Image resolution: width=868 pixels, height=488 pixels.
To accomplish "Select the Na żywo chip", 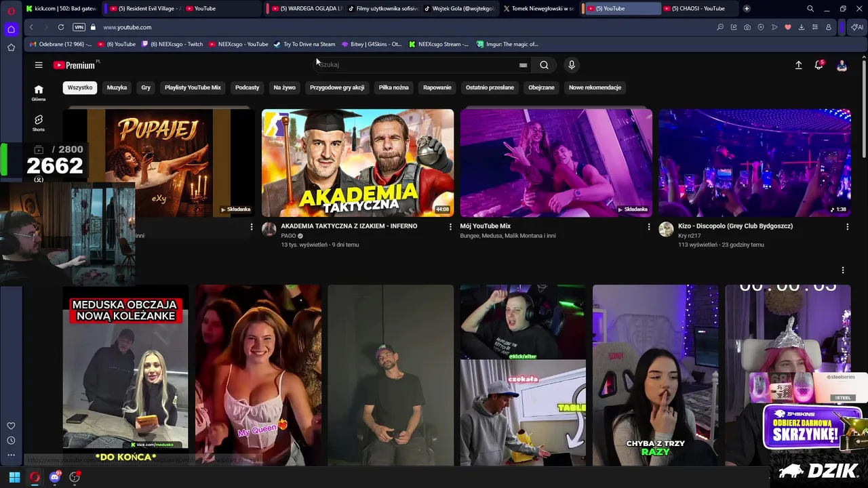I will coord(284,87).
